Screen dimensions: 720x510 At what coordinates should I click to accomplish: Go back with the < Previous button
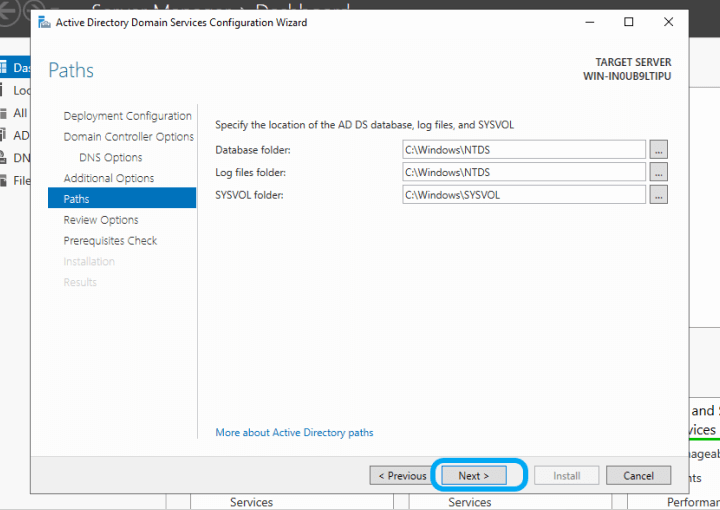tap(402, 476)
